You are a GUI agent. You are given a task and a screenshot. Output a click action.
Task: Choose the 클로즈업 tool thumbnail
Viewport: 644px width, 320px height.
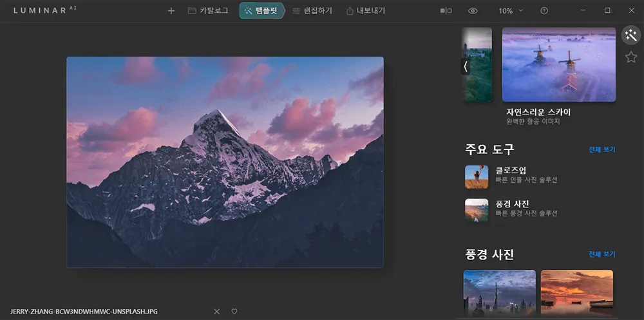[x=477, y=176]
